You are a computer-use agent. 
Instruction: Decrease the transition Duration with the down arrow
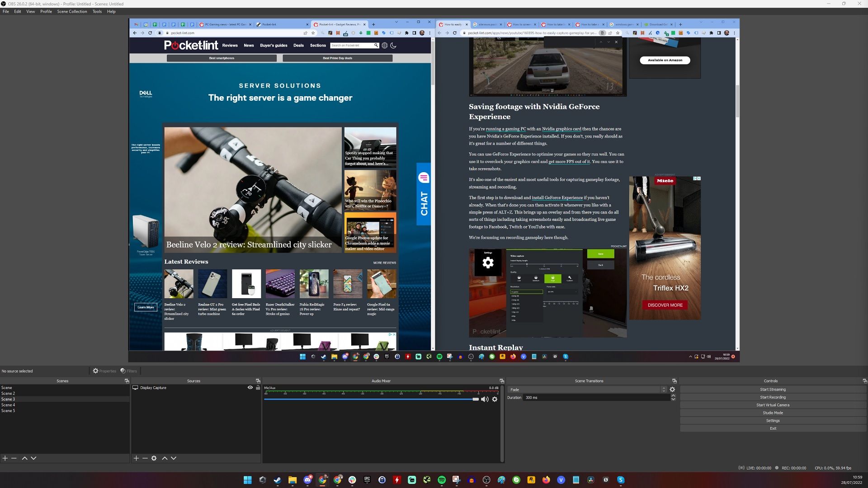[x=673, y=399]
